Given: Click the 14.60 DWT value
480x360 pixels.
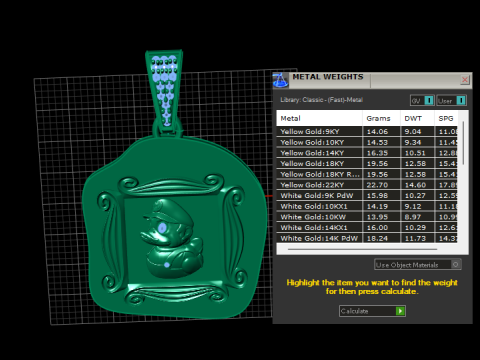Looking at the screenshot, I should (415, 185).
